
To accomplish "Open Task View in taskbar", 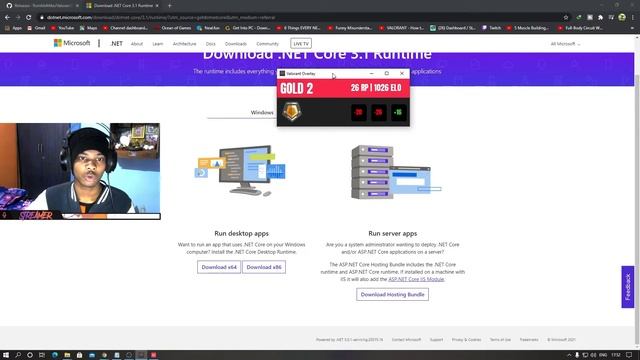I will click(42, 355).
